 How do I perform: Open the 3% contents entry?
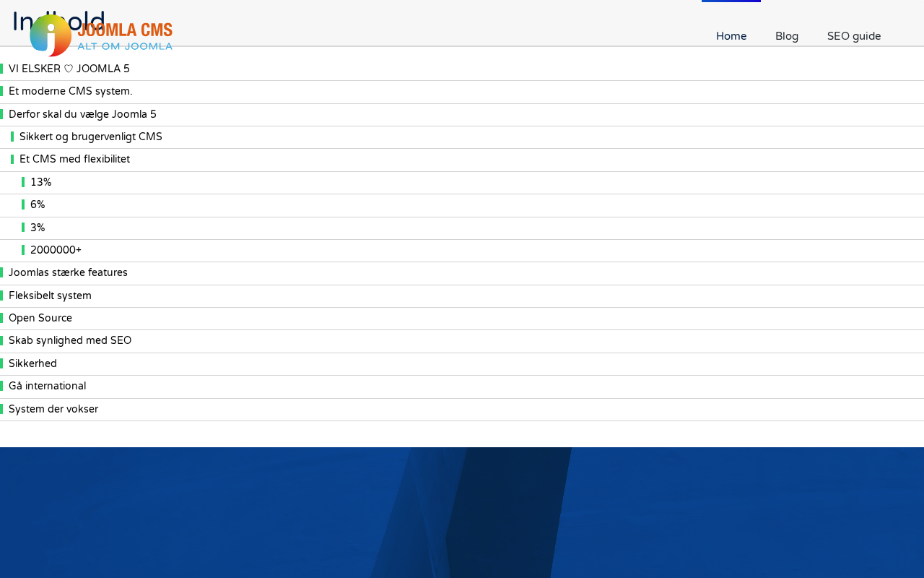click(x=38, y=228)
